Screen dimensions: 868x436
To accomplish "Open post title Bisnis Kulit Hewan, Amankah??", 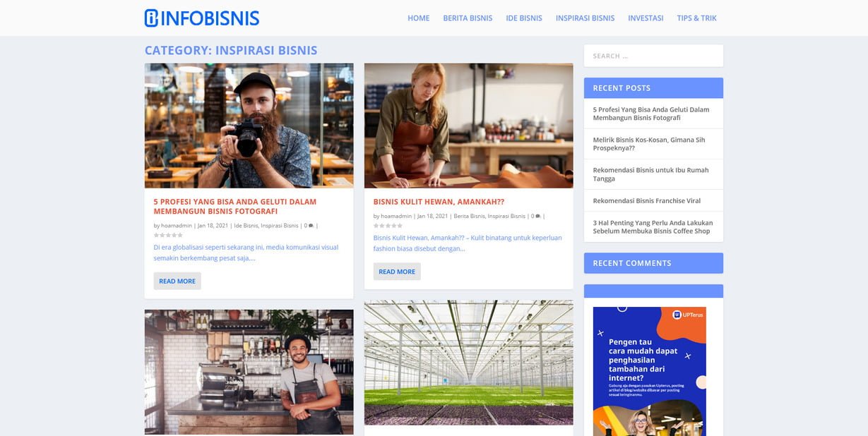I will 439,202.
